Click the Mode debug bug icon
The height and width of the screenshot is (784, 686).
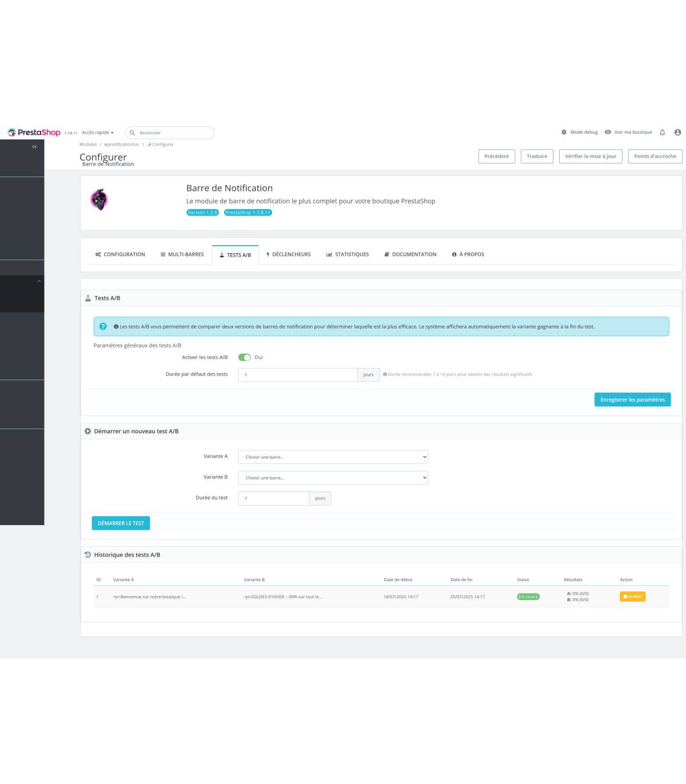click(564, 133)
